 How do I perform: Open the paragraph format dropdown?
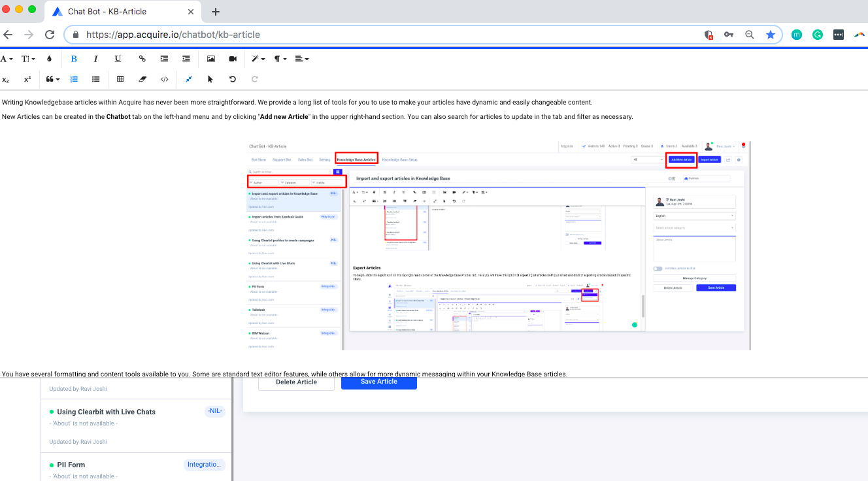coord(280,59)
